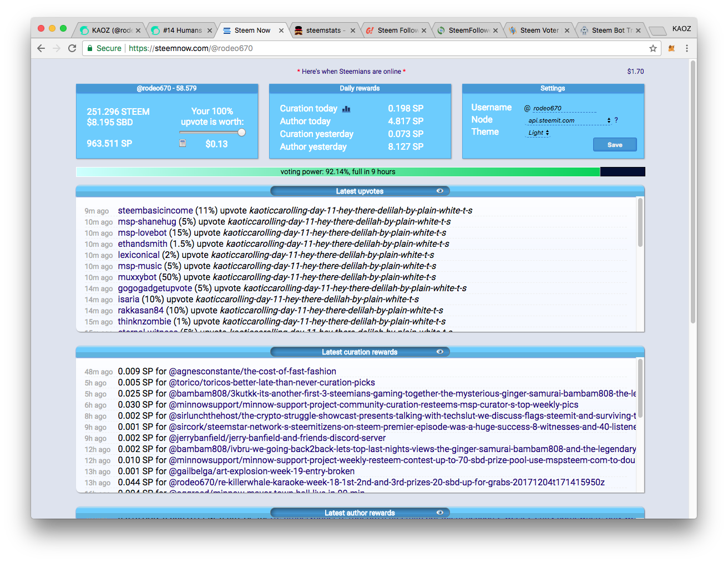This screenshot has height=563, width=728.
Task: Open the calculator icon beside $0.13
Action: [x=183, y=144]
